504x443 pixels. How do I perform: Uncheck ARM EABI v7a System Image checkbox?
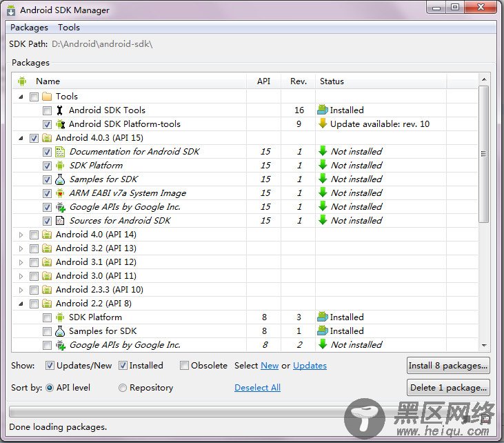(x=47, y=194)
